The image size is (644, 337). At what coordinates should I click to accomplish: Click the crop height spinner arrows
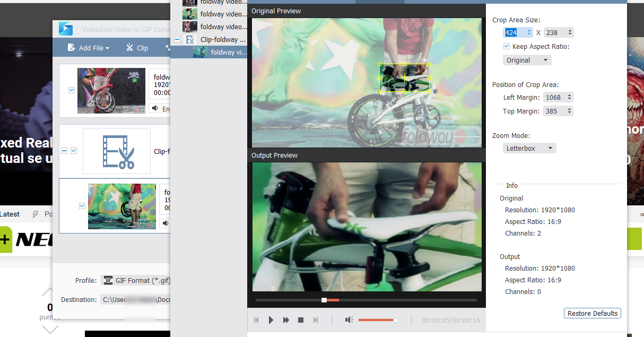(570, 32)
